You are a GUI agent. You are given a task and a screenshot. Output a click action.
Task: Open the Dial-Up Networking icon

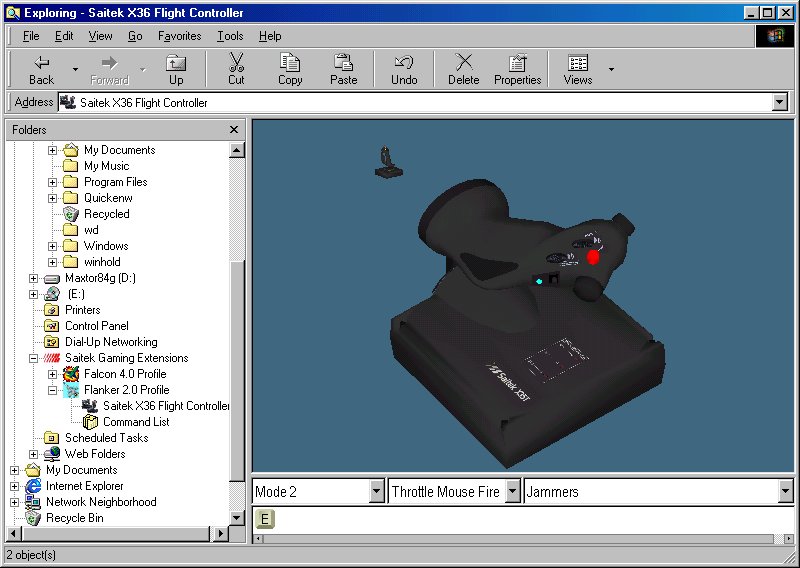pos(52,342)
